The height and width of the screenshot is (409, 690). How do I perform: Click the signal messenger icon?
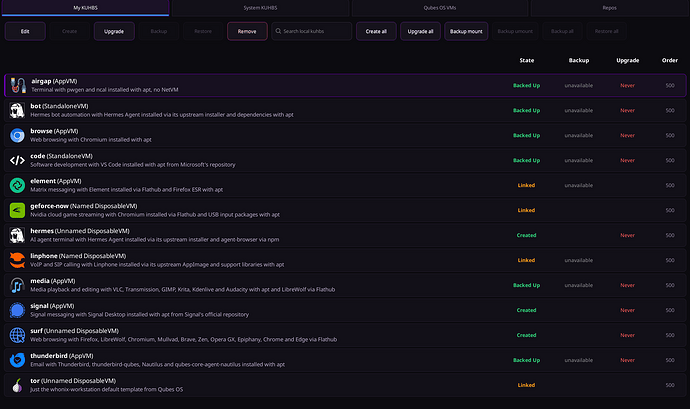click(17, 310)
